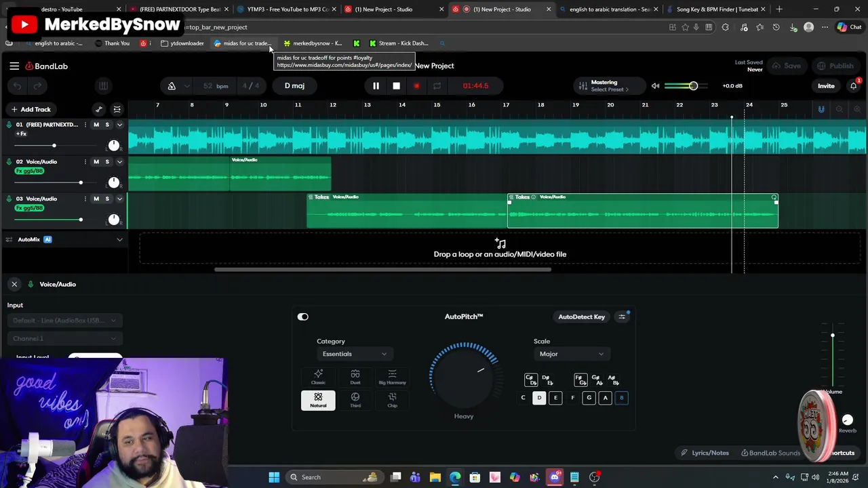Open the Scale Major dropdown
Image resolution: width=868 pixels, height=488 pixels.
[571, 354]
